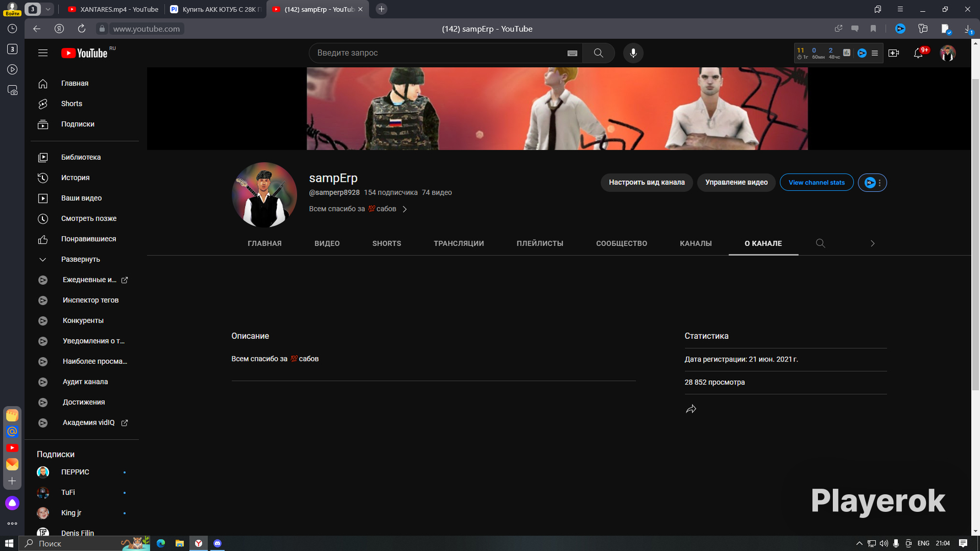Go back using browser arrow
This screenshot has width=980, height=551.
36,29
